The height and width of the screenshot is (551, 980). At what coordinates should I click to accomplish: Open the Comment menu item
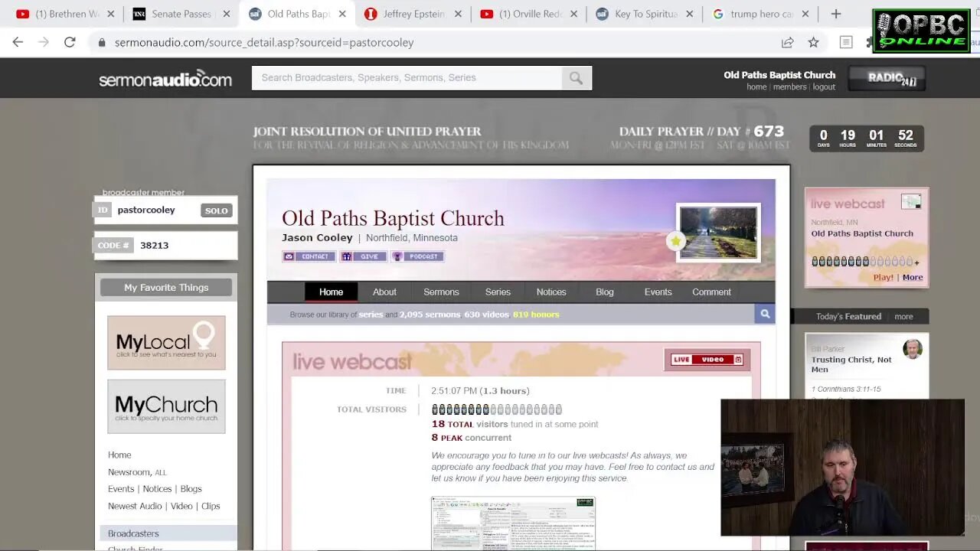click(x=711, y=292)
